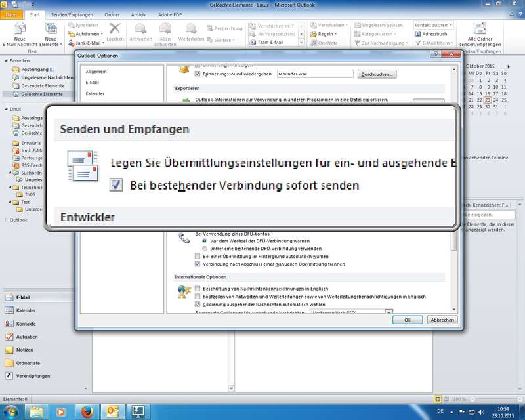This screenshot has width=525, height=420.
Task: Click the Neue E-Mail-Nachricht icon
Action: point(20,29)
